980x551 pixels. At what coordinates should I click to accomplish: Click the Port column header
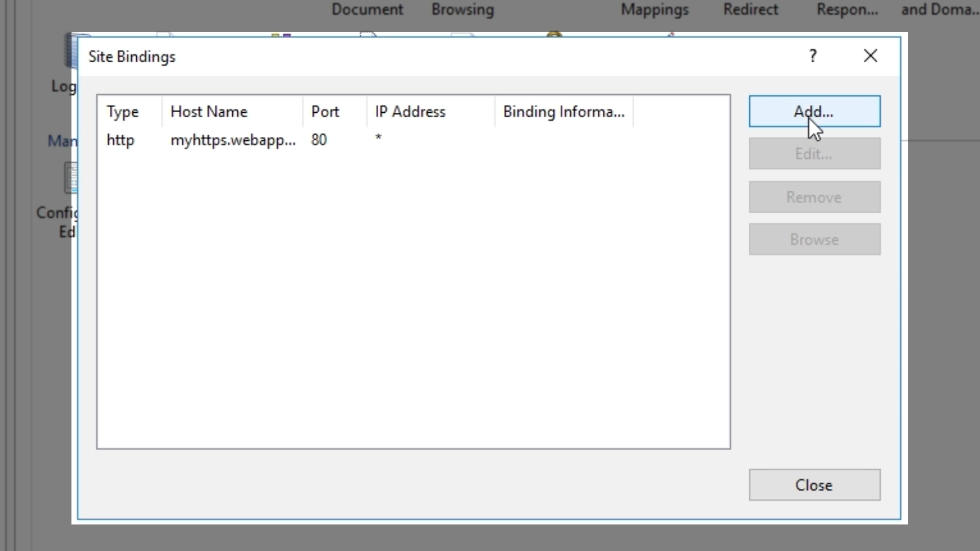pos(325,112)
